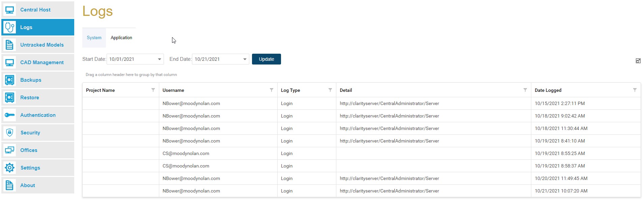Select the Application tab

(x=121, y=38)
